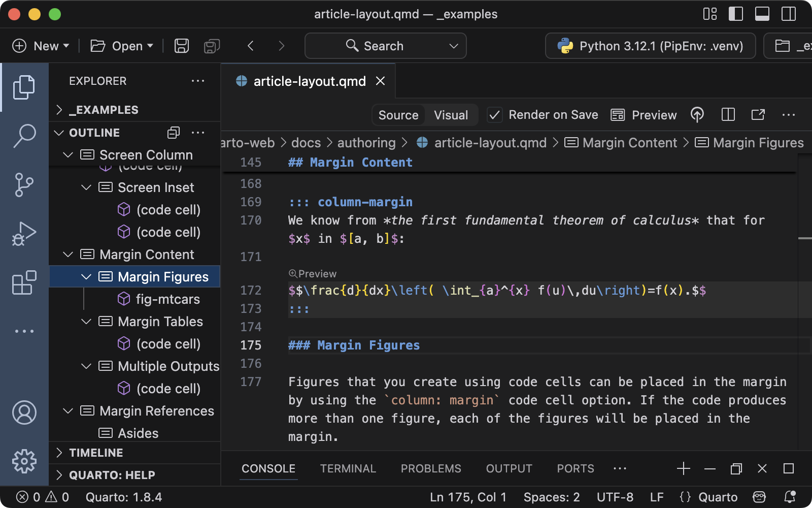The width and height of the screenshot is (812, 508).
Task: Expand the TIMELINE section
Action: coord(96,453)
